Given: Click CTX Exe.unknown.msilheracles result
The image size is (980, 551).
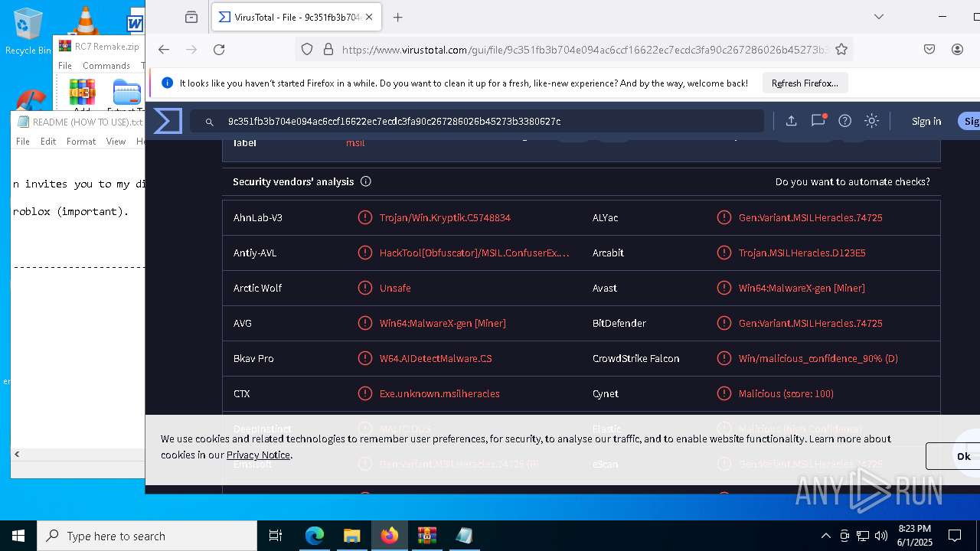Looking at the screenshot, I should 439,393.
